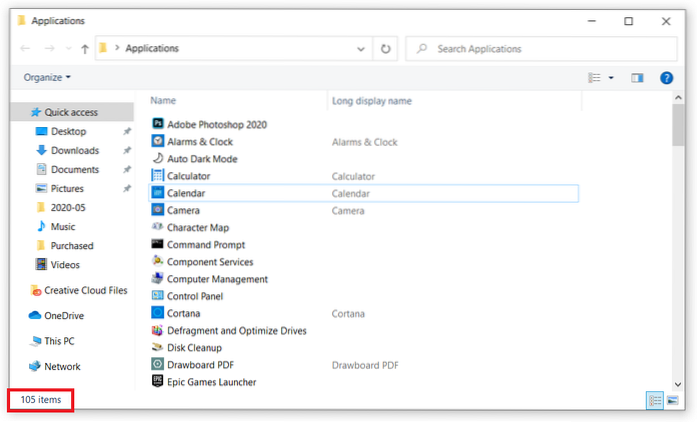Click the Disk Cleanup icon

tap(157, 347)
